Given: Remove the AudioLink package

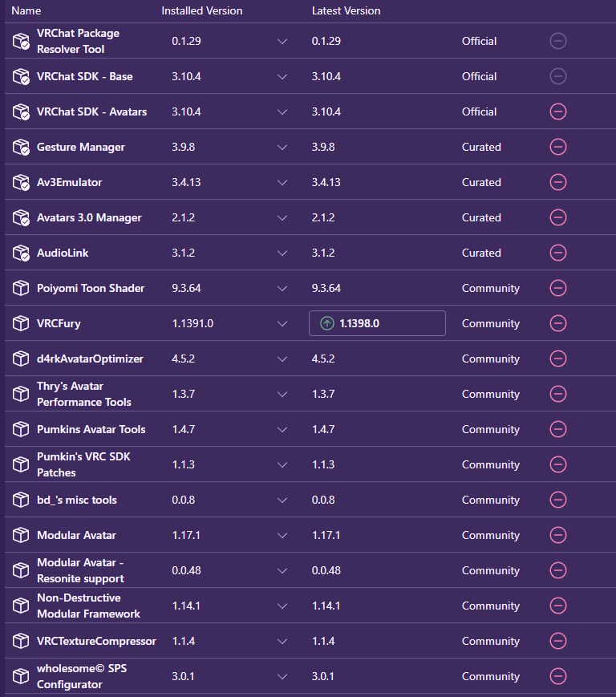Looking at the screenshot, I should (x=557, y=253).
